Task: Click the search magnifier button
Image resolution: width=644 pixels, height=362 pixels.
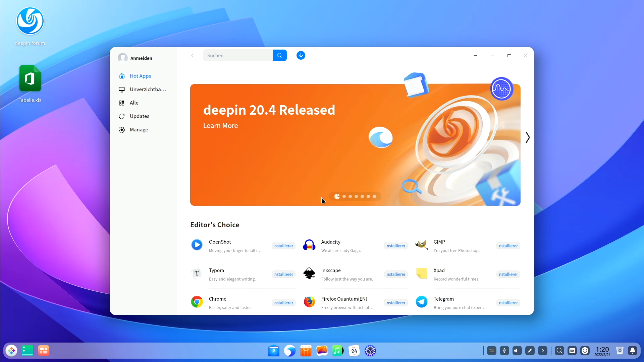Action: [279, 55]
